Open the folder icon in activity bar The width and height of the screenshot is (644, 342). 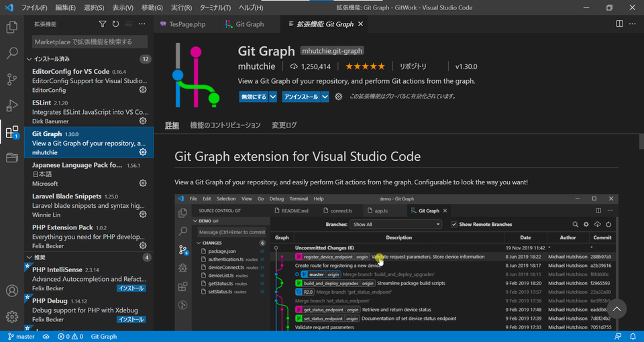[x=12, y=158]
